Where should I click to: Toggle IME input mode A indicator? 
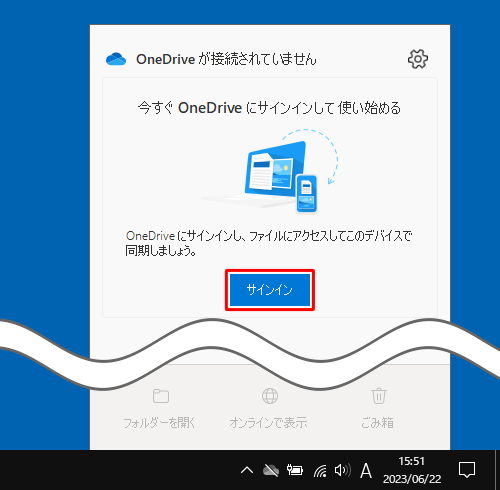[x=366, y=471]
